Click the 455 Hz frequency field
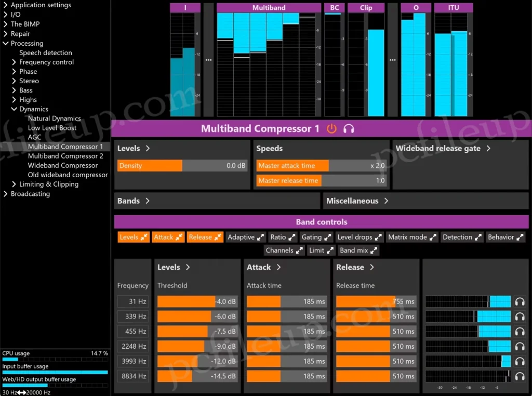Viewport: 532px width, 396px height. point(132,332)
